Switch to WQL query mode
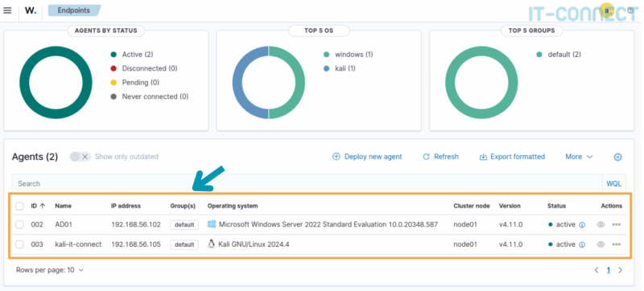The image size is (644, 291). tap(614, 183)
